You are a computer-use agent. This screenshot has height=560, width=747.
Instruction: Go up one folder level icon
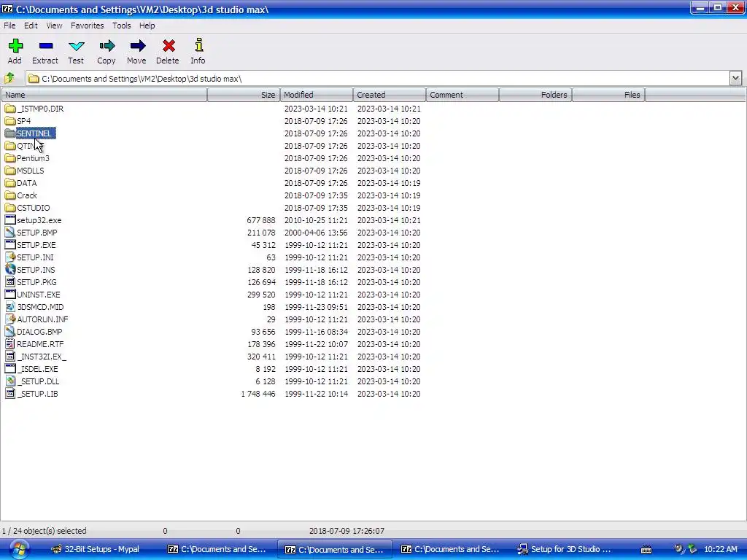pos(9,77)
